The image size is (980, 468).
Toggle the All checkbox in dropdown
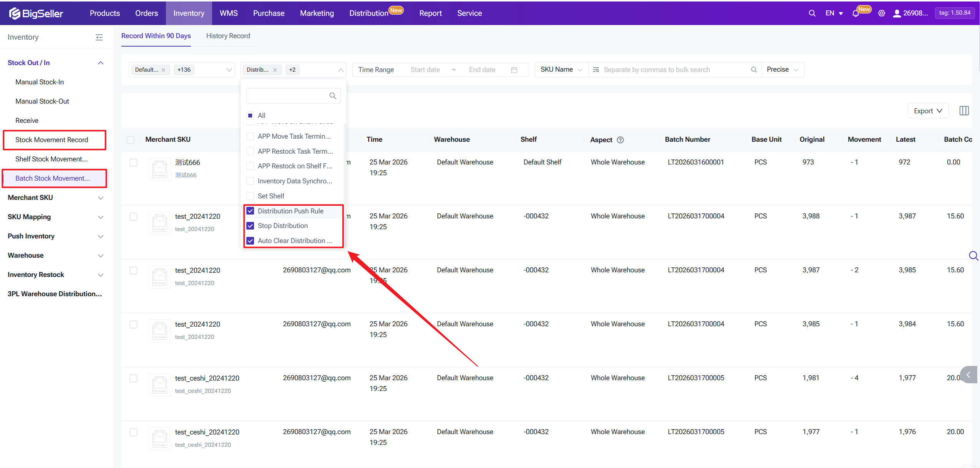click(x=250, y=116)
